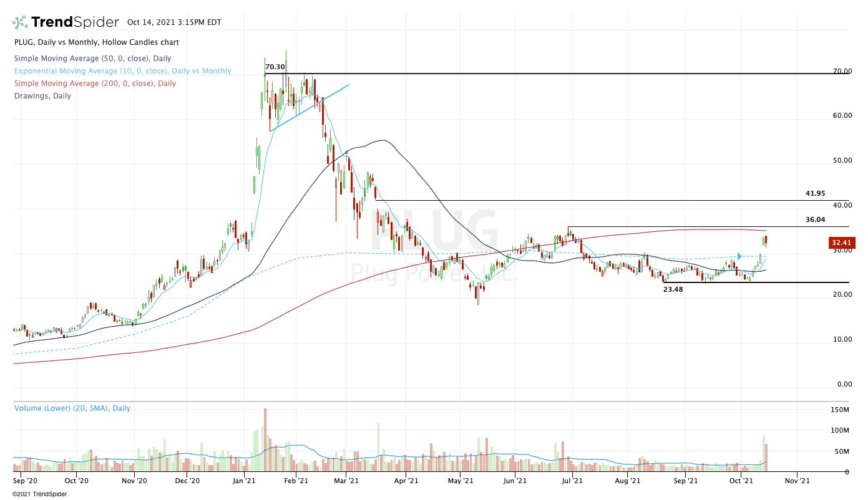Select the Exponential Moving Average legend entry
Image resolution: width=868 pixels, height=500 pixels.
[122, 71]
